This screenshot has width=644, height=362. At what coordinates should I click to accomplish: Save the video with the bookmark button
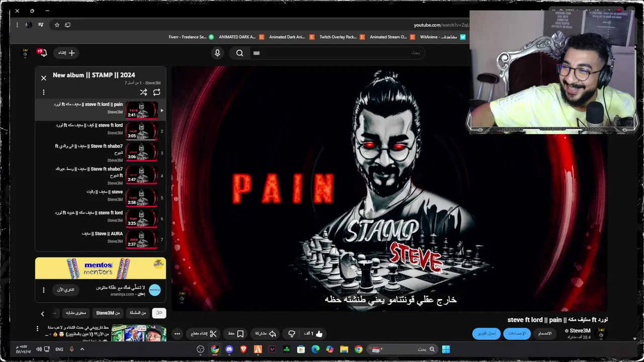[x=236, y=334]
